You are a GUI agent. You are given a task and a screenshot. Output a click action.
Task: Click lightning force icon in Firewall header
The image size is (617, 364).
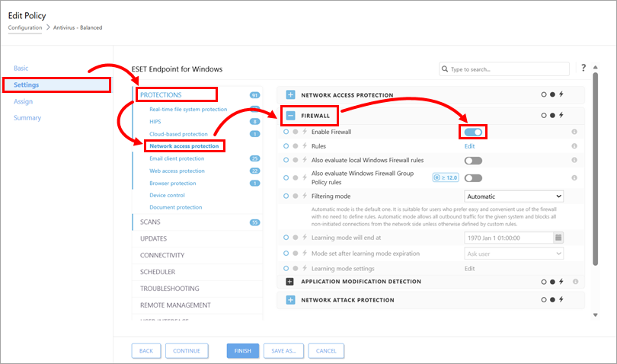click(x=561, y=116)
